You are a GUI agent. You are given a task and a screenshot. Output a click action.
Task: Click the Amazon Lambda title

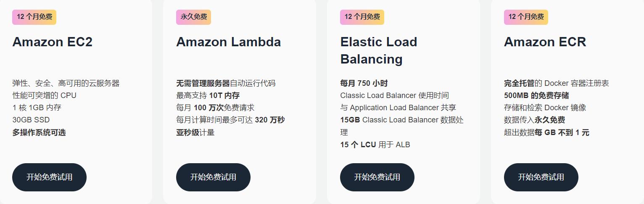(x=228, y=42)
